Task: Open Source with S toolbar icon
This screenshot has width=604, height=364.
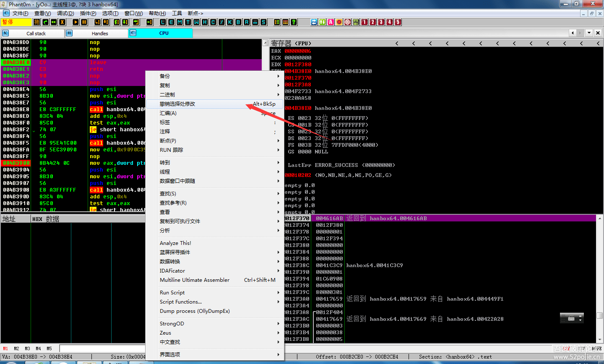Action: point(263,22)
